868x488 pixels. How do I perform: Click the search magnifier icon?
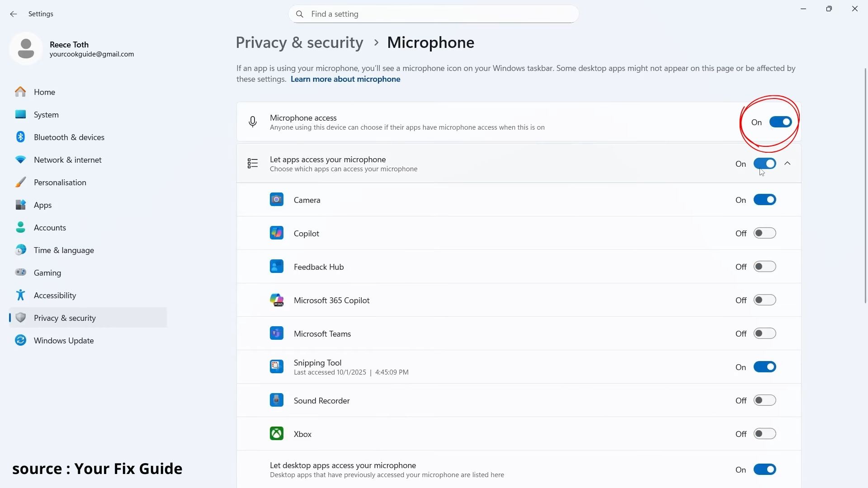pos(300,14)
